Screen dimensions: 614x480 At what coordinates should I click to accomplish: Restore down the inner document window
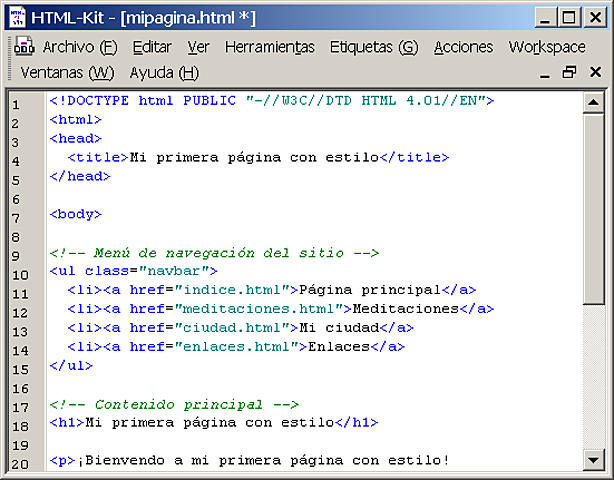tap(569, 72)
